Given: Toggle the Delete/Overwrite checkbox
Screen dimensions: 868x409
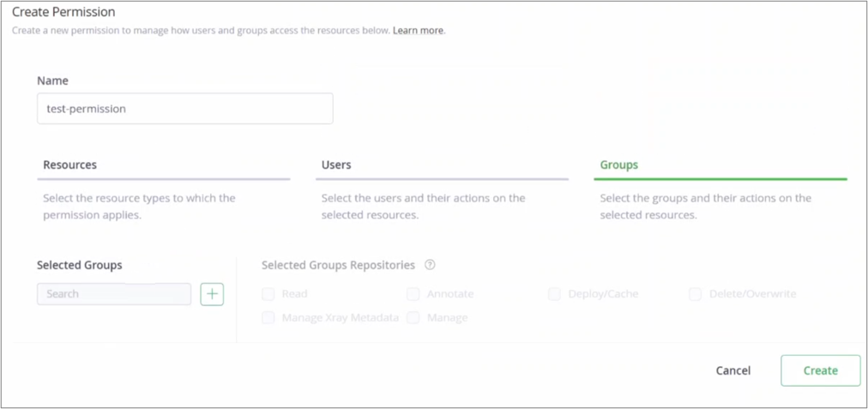Looking at the screenshot, I should point(696,294).
